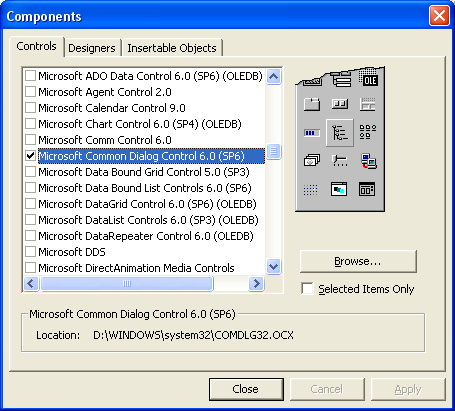Select the 'Microsoft ADO Data Control 6.0 (SP6) (OLEDB)' row

tap(151, 76)
